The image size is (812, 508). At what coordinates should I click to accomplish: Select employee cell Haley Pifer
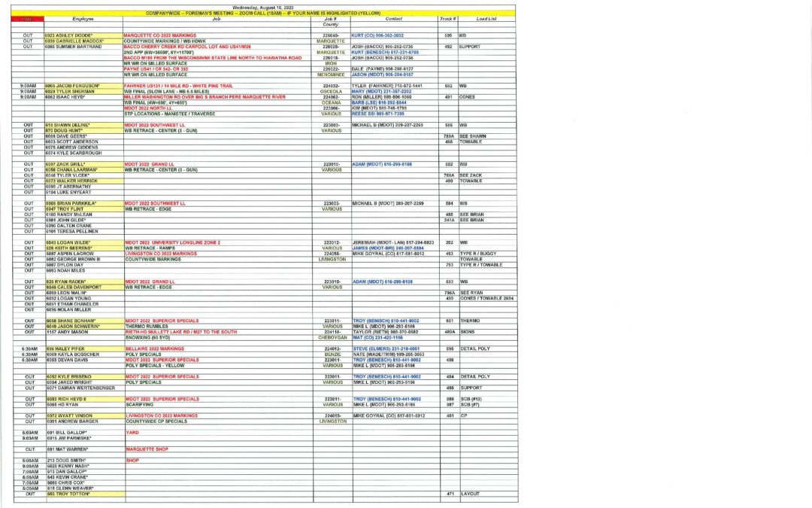tap(85, 349)
